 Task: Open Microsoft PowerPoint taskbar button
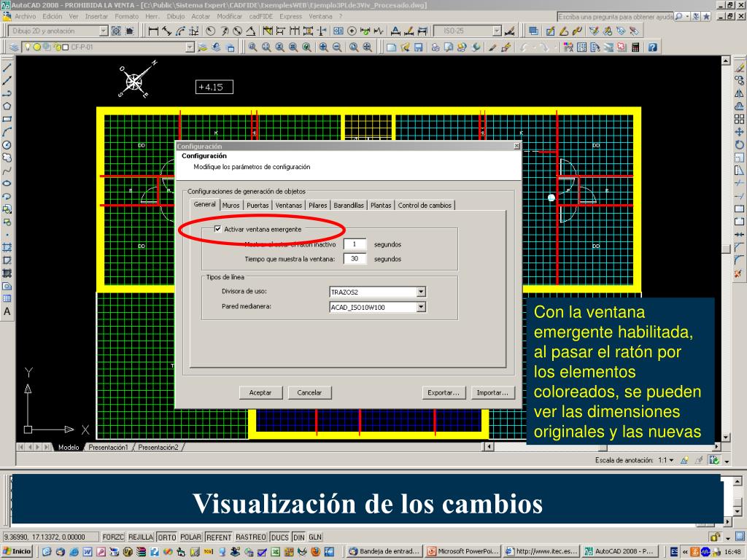(x=463, y=551)
